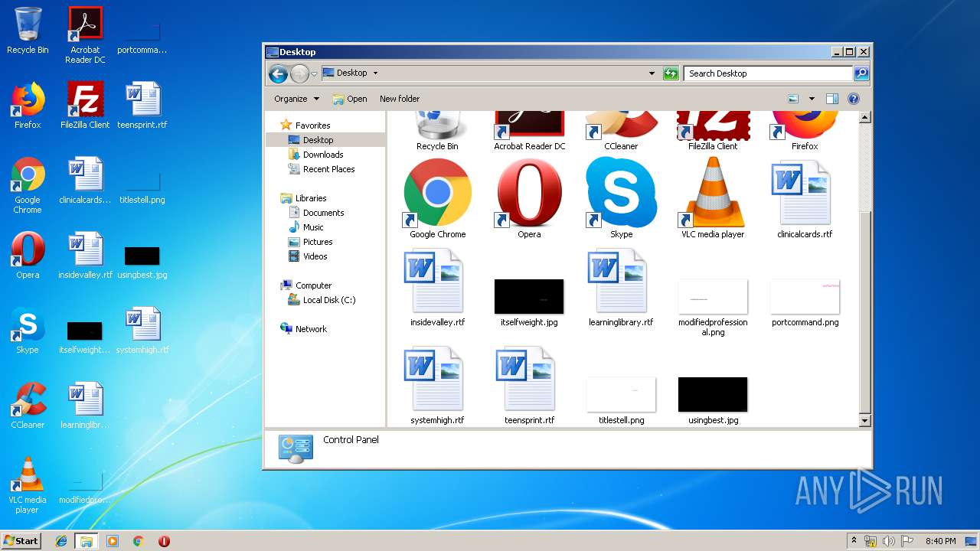Select Google Chrome icon in Explorer window
The height and width of the screenshot is (551, 980).
(437, 198)
